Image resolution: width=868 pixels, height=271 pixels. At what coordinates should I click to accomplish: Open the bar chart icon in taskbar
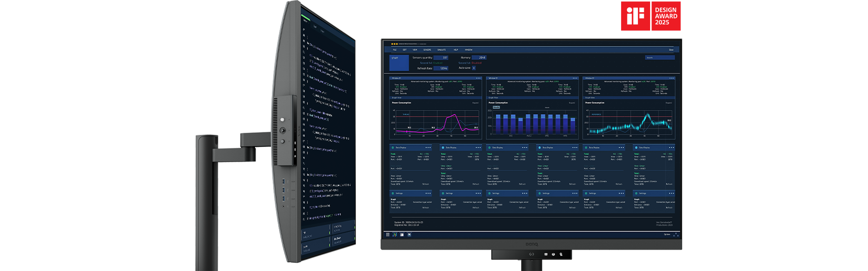[x=395, y=234]
